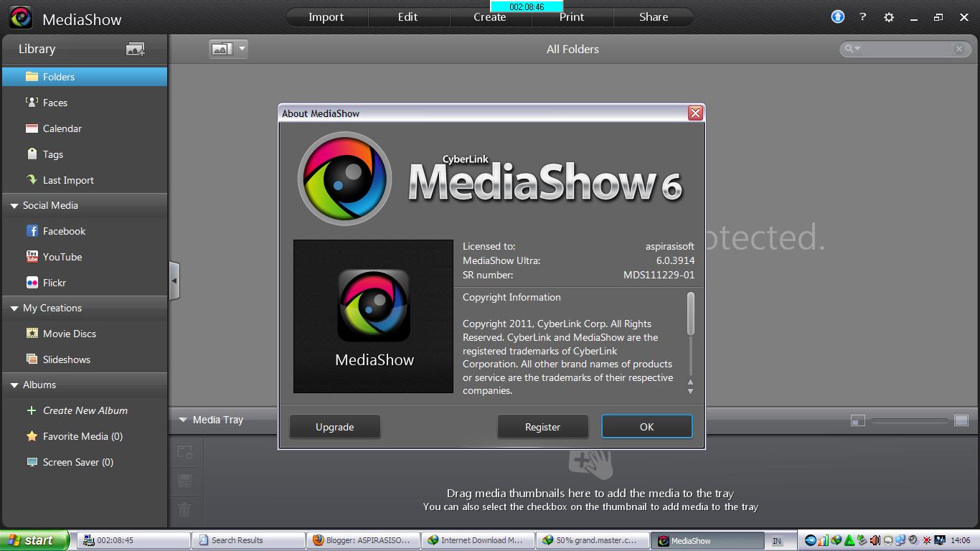This screenshot has height=551, width=980.
Task: Click Create New Album plus icon
Action: 32,410
